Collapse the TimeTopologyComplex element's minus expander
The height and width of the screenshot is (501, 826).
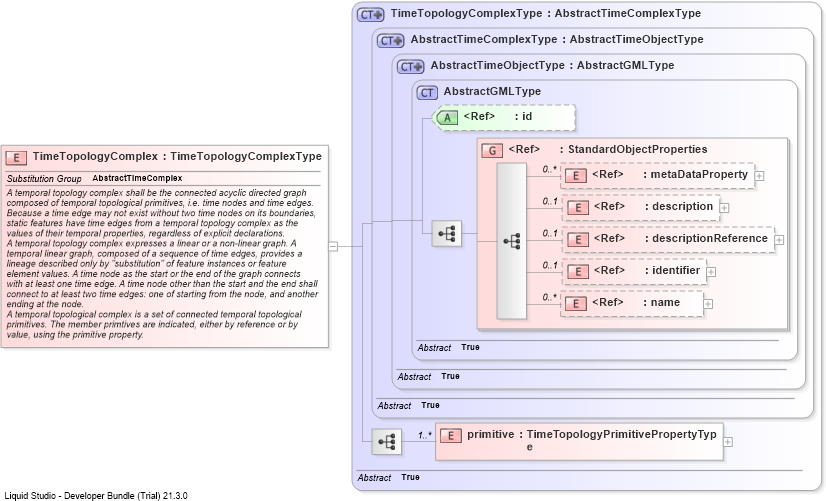(333, 246)
